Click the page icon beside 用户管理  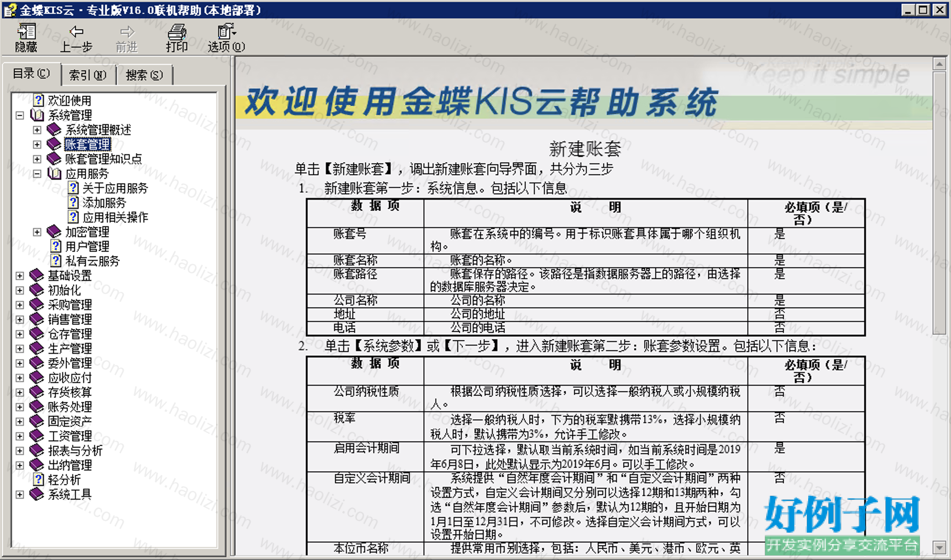point(56,246)
